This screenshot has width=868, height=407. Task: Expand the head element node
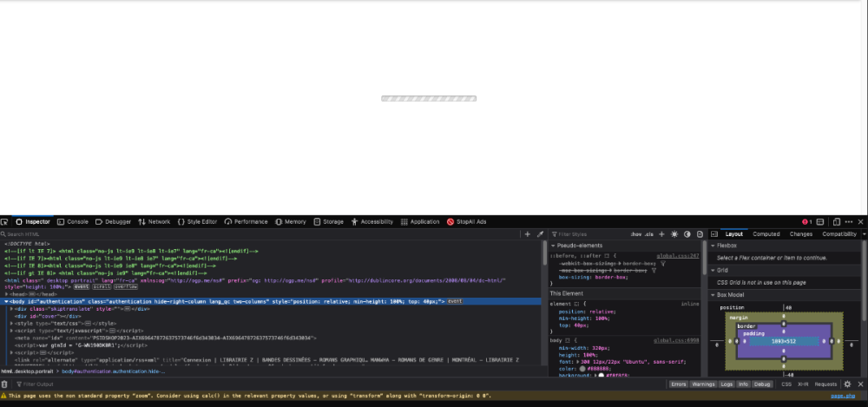click(x=7, y=294)
